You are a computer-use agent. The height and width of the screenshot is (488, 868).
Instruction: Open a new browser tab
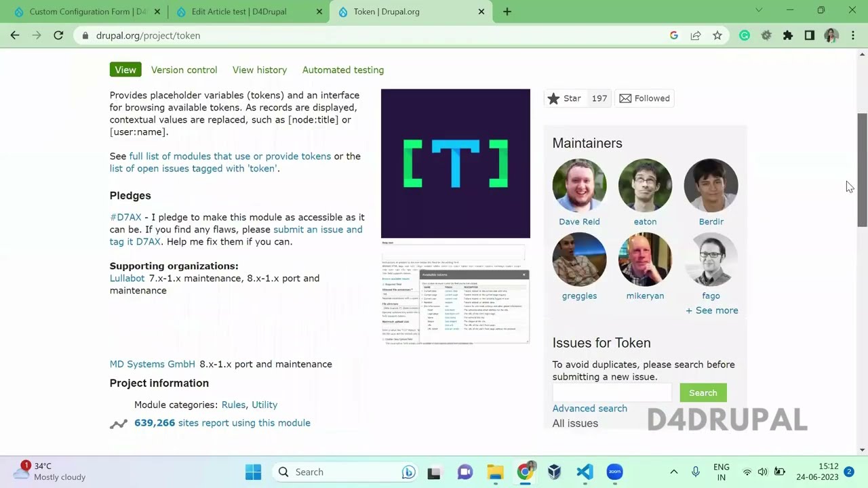(507, 12)
